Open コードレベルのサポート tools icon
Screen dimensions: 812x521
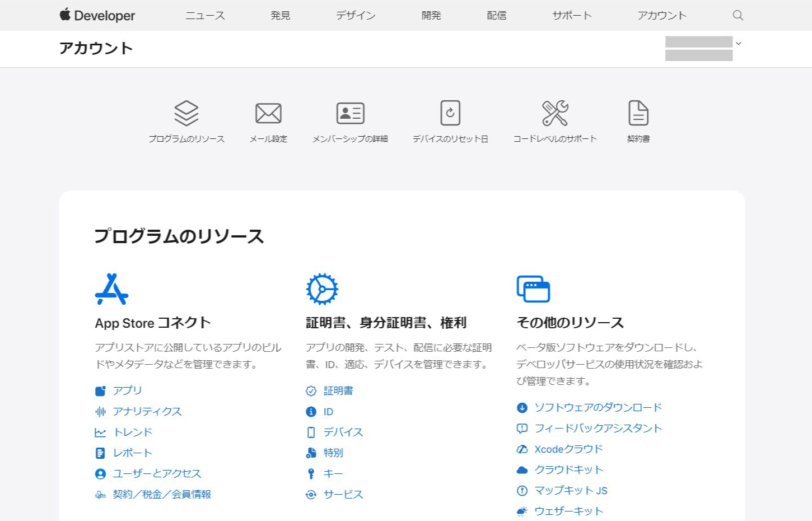point(555,113)
